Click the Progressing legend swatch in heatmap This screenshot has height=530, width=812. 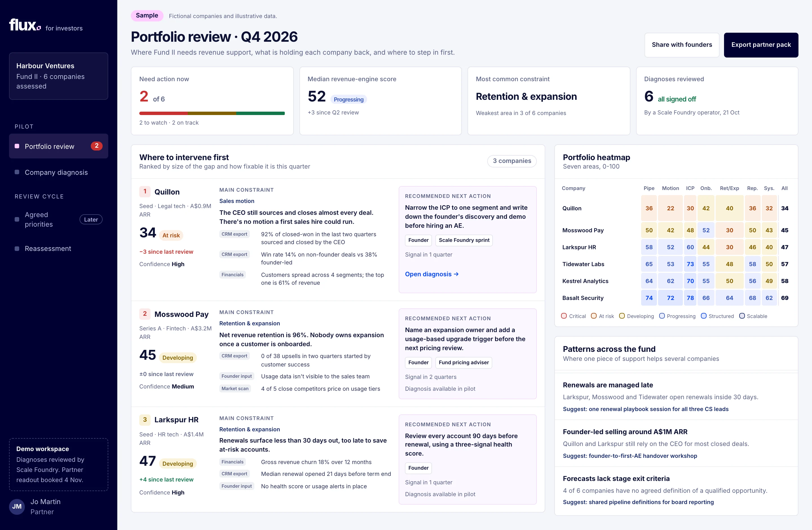tap(662, 316)
